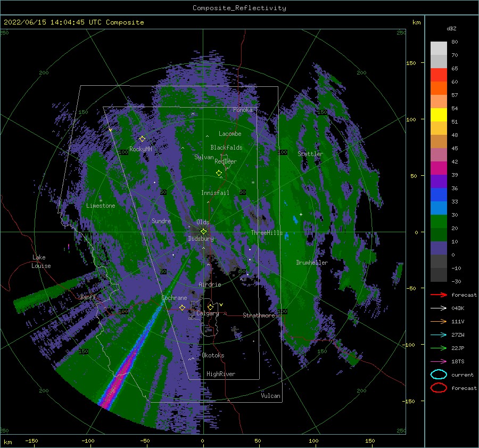Click the Stettler label
This screenshot has width=479, height=448.
click(310, 154)
